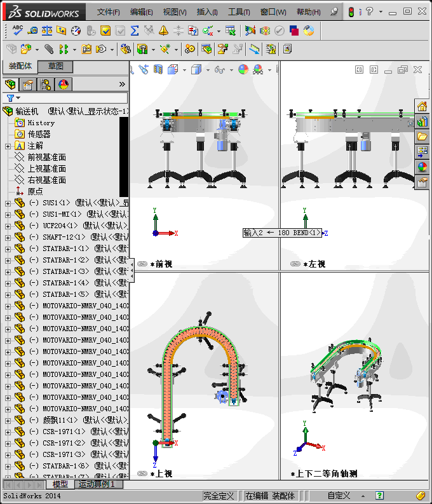Expand the CSR-1971<1> component node
Screen dimensions: 432x504
tap(8, 432)
